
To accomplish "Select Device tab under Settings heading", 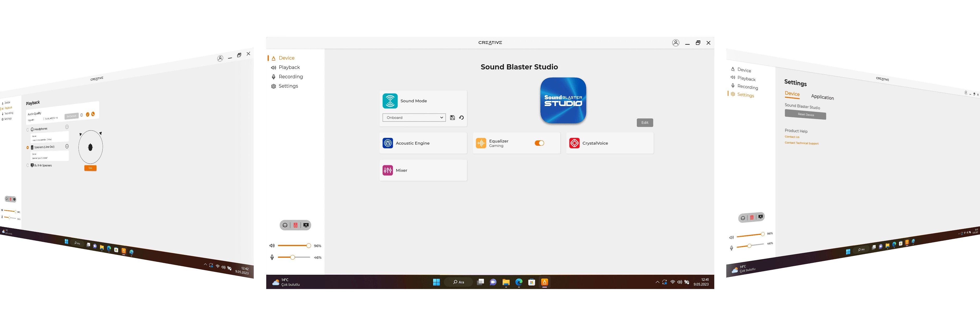I will point(792,93).
